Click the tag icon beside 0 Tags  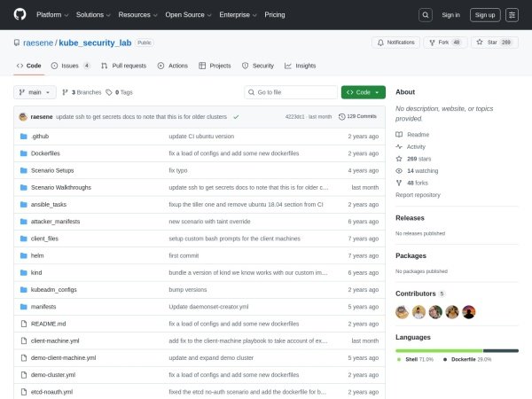coord(108,92)
